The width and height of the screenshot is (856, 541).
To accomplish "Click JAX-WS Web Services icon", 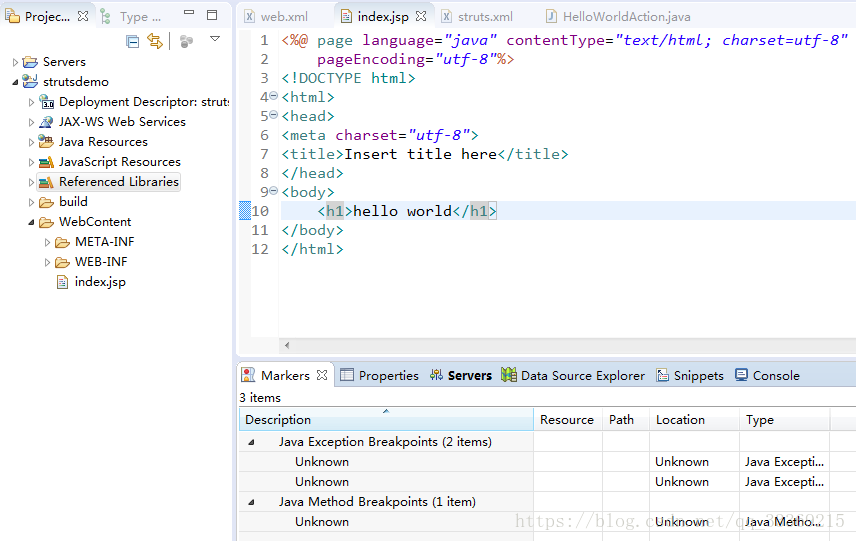I will click(46, 122).
